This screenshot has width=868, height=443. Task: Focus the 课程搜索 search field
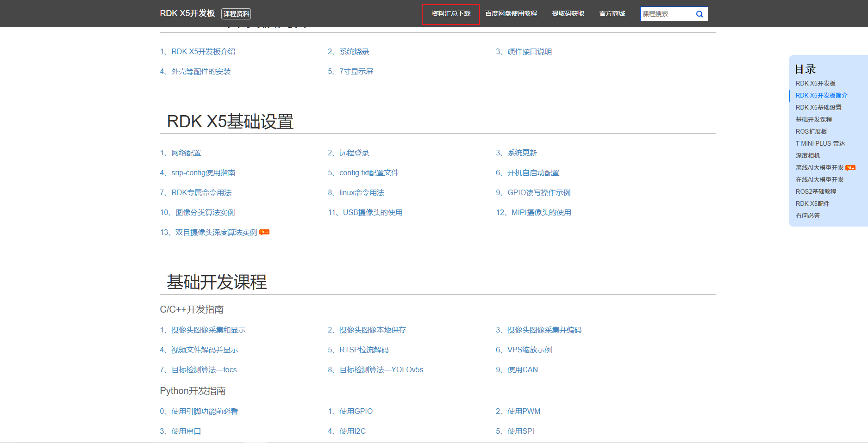tap(667, 14)
